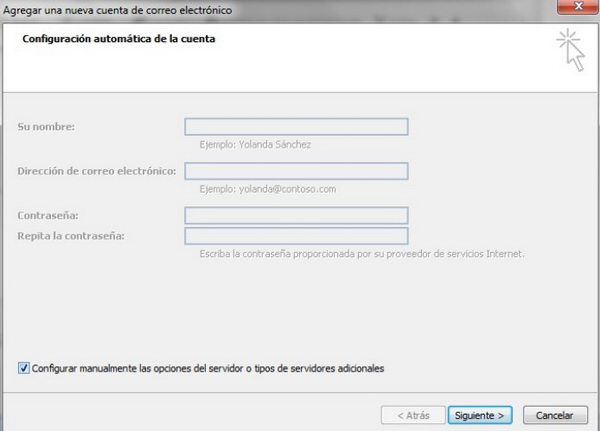Uncheck Configurar manualmente las opciones del servidor
Image resolution: width=600 pixels, height=431 pixels.
24,368
